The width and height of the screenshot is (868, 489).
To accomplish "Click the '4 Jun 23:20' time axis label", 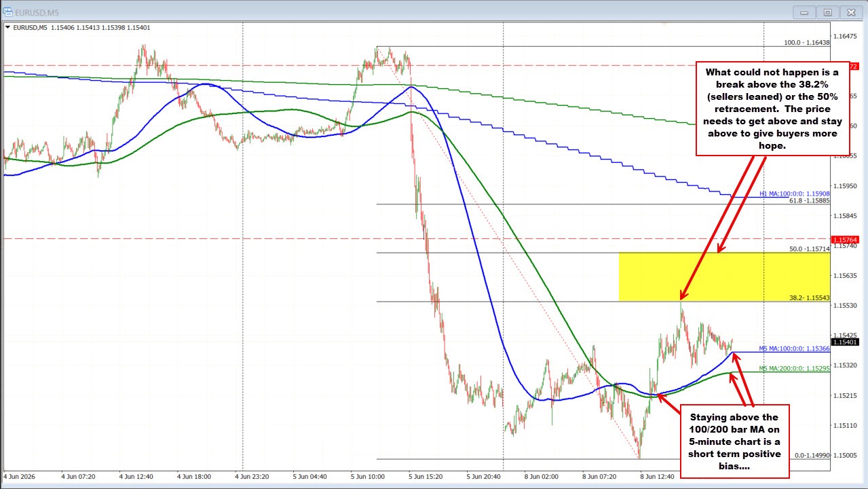I will 252,477.
